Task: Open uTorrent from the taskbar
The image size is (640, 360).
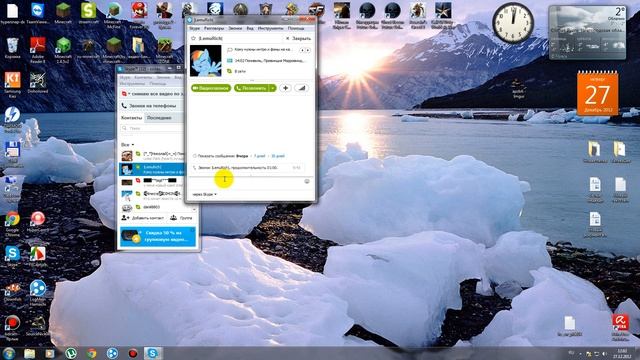Action: (71, 353)
